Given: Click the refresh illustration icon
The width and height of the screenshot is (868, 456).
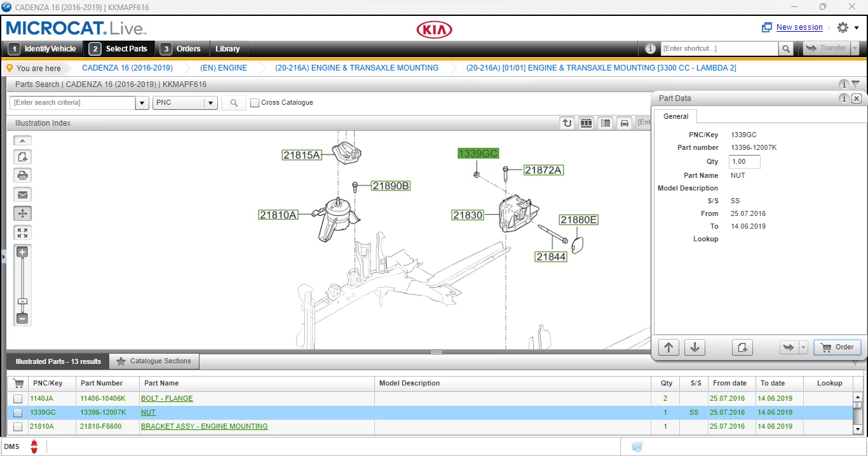Looking at the screenshot, I should pyautogui.click(x=567, y=123).
